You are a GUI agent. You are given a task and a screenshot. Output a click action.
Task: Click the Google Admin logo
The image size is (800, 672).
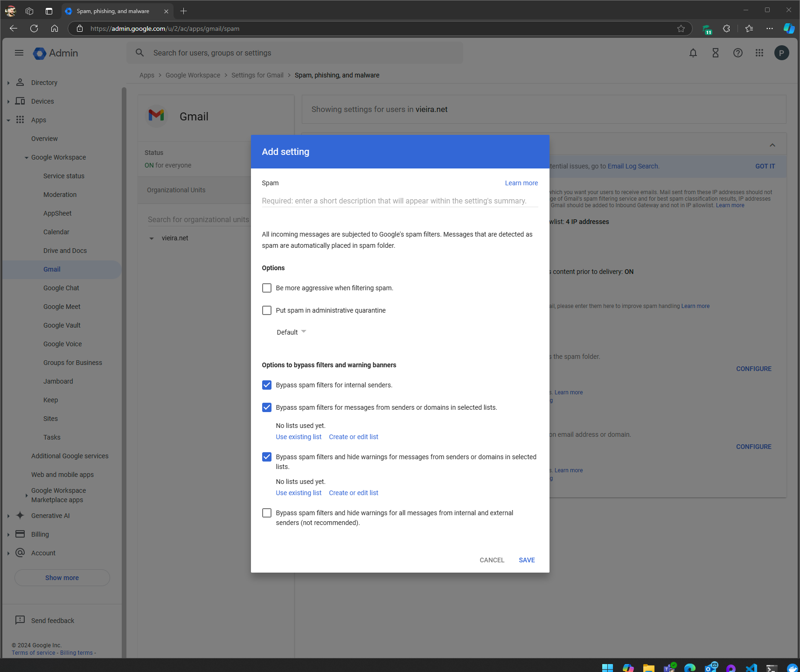coord(56,53)
